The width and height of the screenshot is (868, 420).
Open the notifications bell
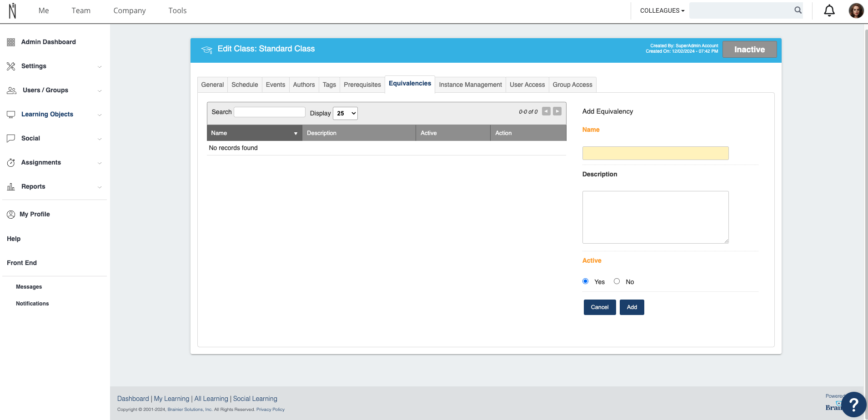tap(829, 10)
